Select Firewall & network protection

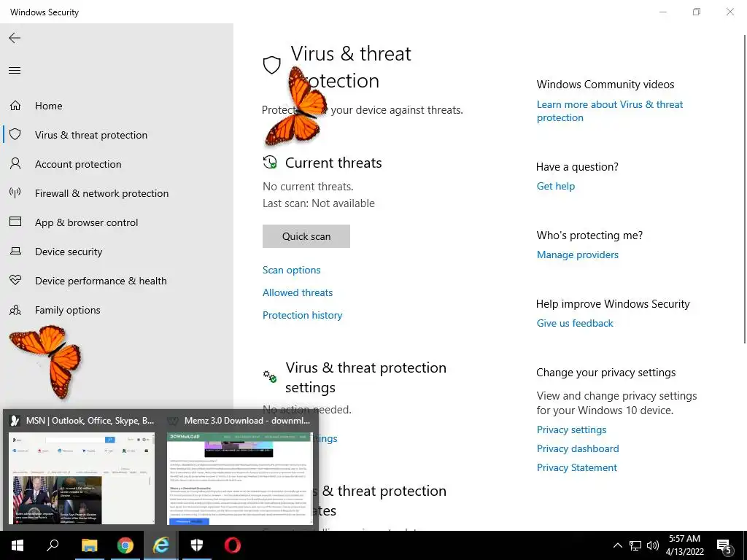pyautogui.click(x=117, y=192)
